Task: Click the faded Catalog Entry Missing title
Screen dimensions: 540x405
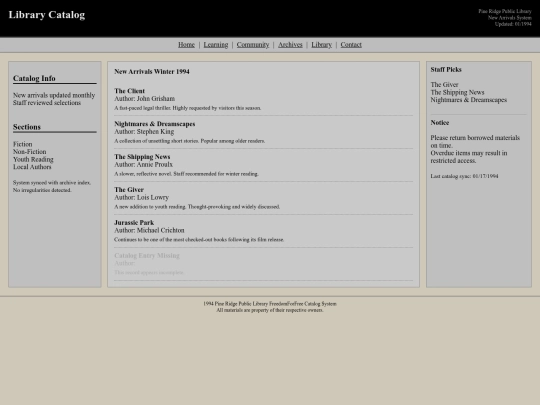Action: click(147, 256)
